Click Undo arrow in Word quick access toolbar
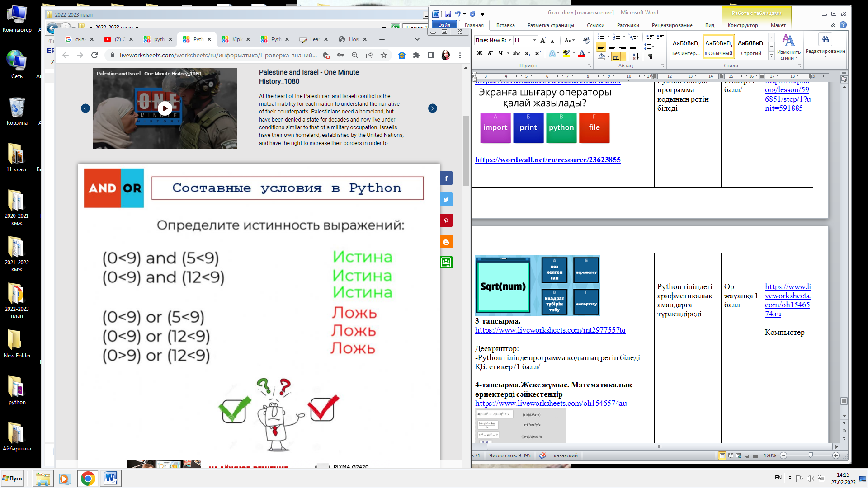The image size is (868, 488). point(458,14)
